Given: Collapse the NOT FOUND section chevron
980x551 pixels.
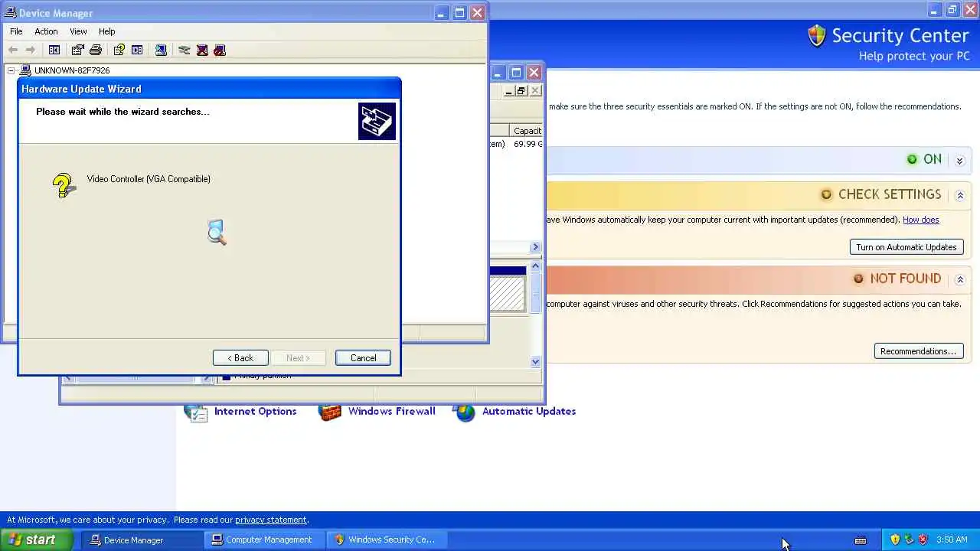Looking at the screenshot, I should pos(960,279).
